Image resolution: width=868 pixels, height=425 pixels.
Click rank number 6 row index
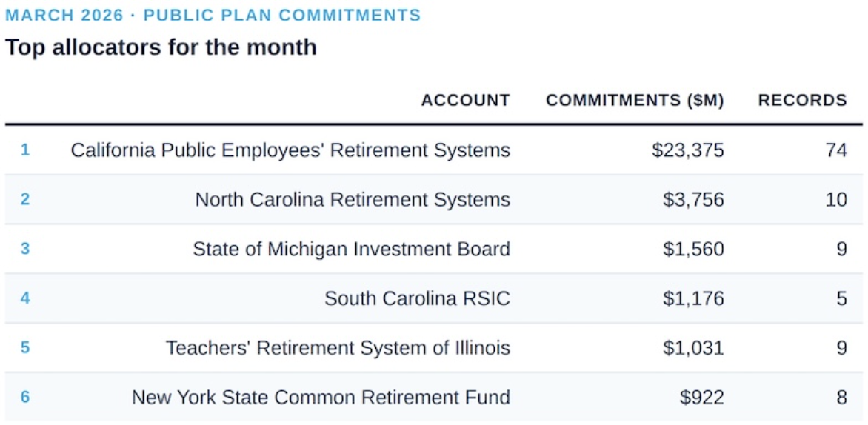pyautogui.click(x=25, y=398)
